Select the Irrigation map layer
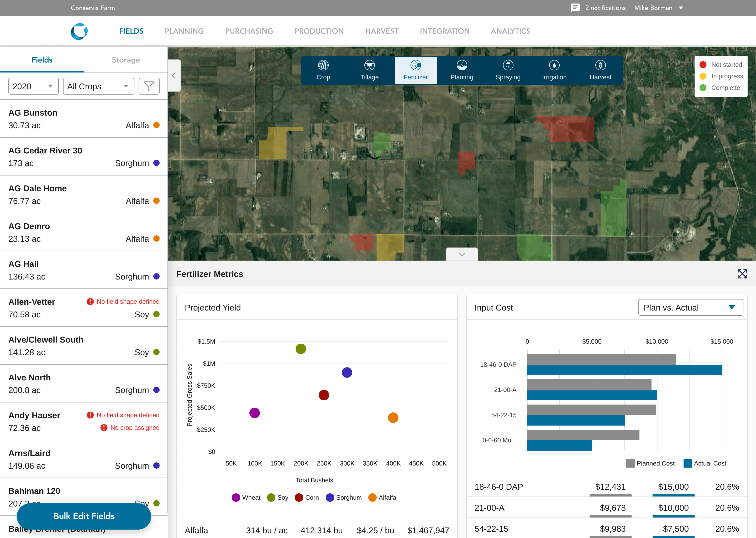 554,70
